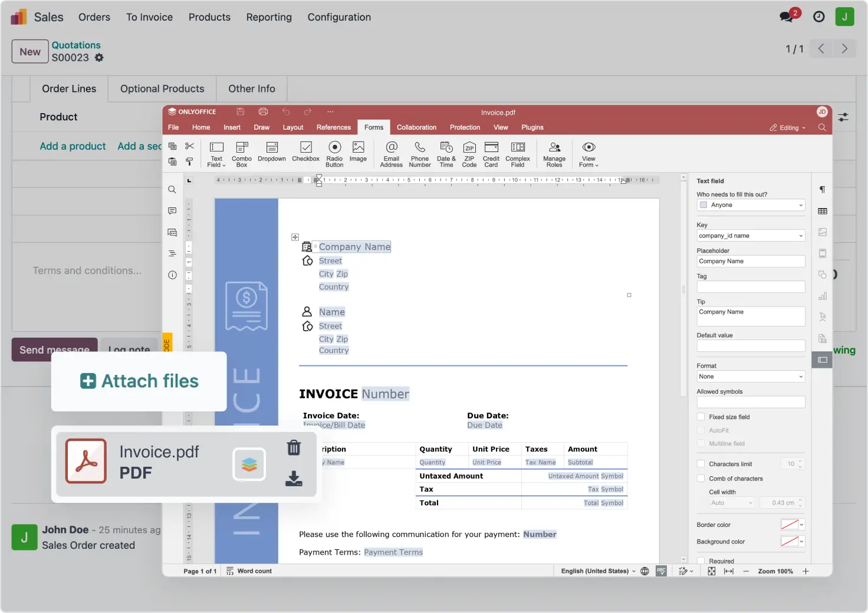
Task: Open the search panel in left sidebar
Action: (x=172, y=190)
